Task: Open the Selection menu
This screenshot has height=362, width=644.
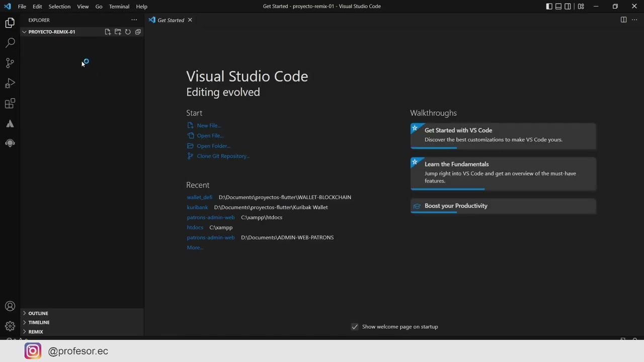Action: (x=59, y=7)
